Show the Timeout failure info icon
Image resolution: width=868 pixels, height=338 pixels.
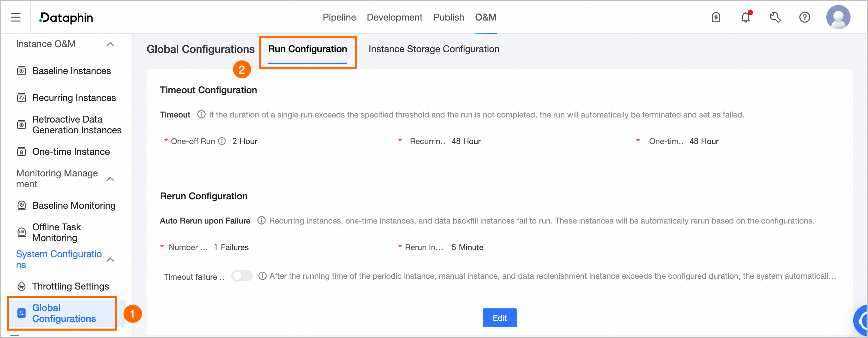262,276
